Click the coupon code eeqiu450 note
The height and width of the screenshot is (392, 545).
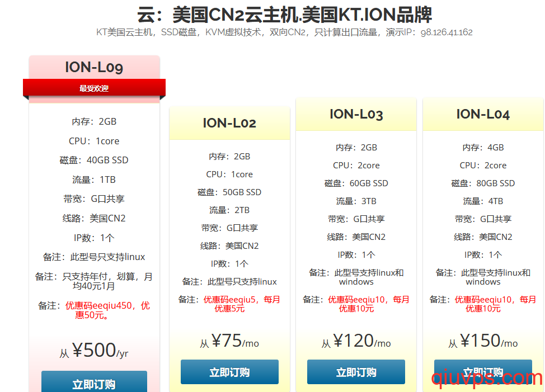pos(94,310)
